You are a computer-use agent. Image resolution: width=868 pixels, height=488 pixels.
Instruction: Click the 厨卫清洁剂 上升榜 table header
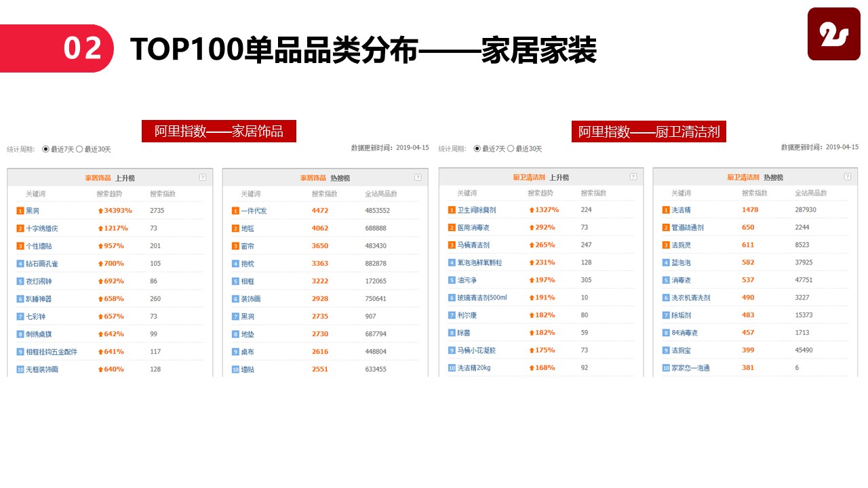541,178
